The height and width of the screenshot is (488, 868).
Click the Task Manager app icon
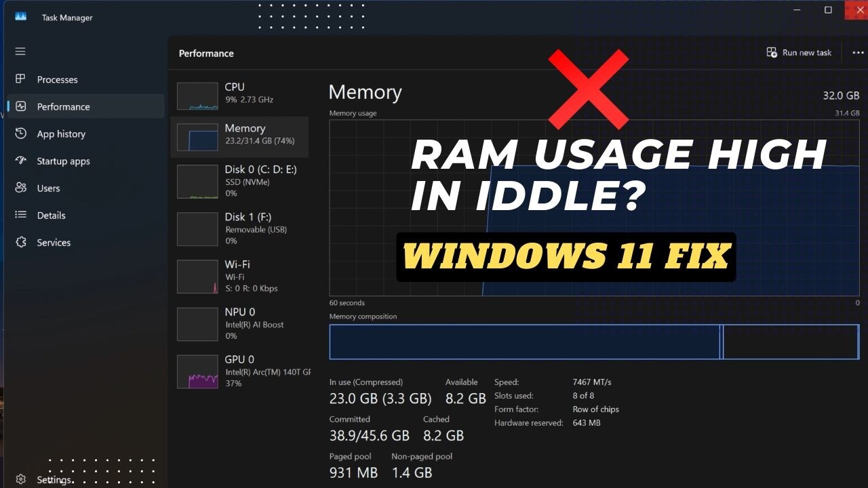[20, 17]
